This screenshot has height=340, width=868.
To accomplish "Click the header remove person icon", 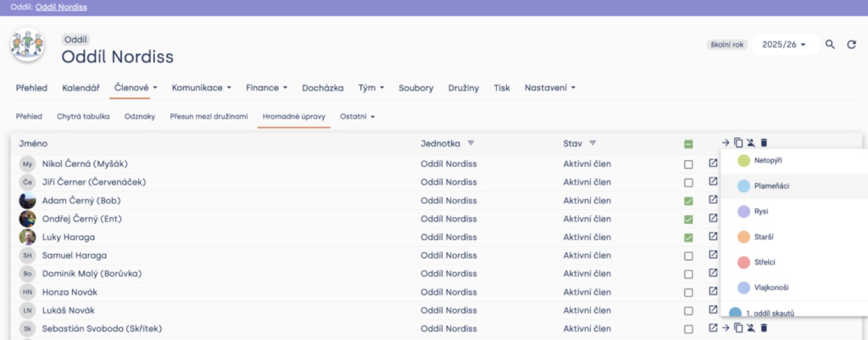I will pyautogui.click(x=751, y=143).
